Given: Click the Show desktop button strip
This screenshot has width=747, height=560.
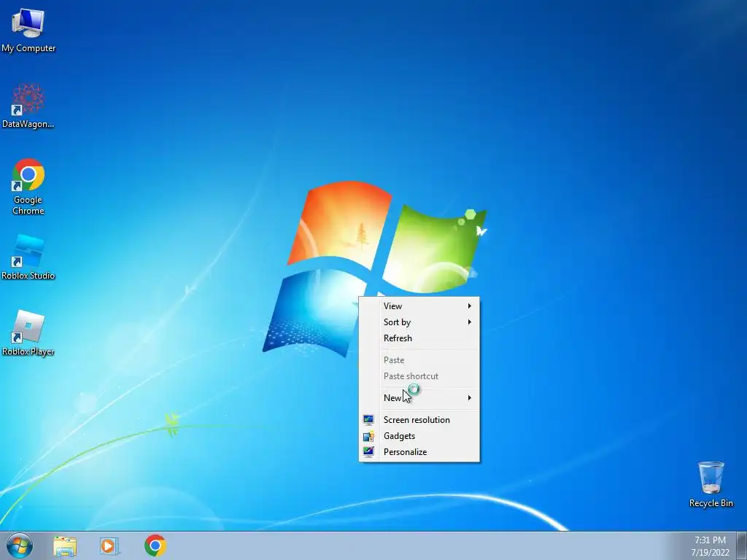Looking at the screenshot, I should point(742,545).
